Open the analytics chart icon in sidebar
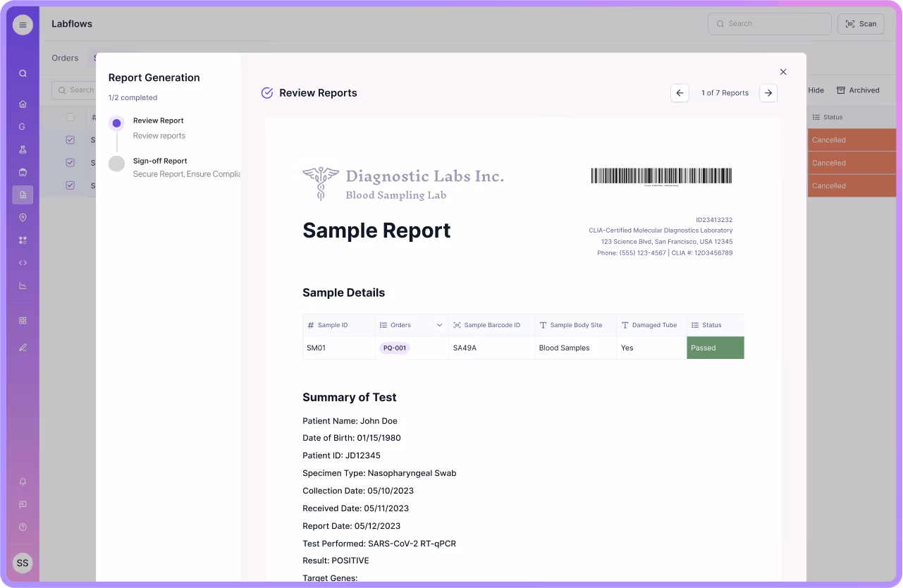 click(23, 285)
